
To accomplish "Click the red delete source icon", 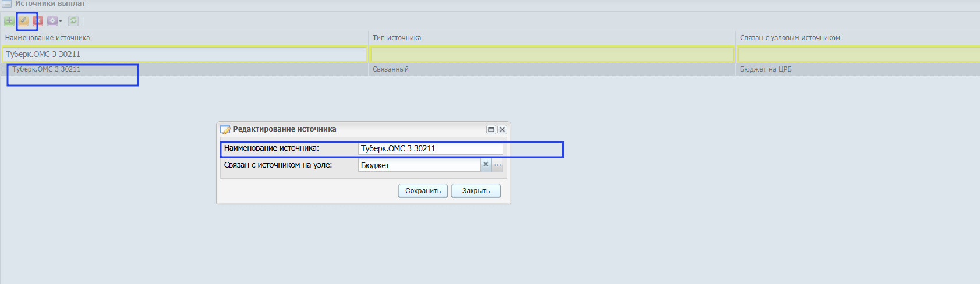I will point(38,21).
